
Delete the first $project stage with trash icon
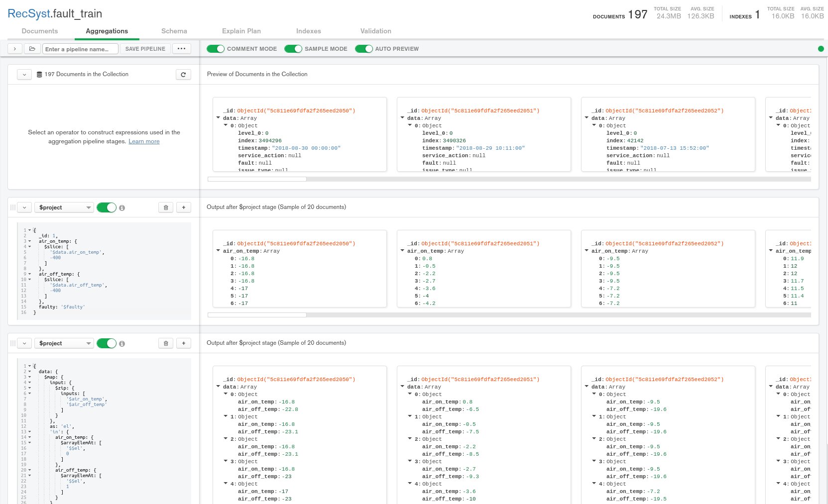pyautogui.click(x=166, y=207)
